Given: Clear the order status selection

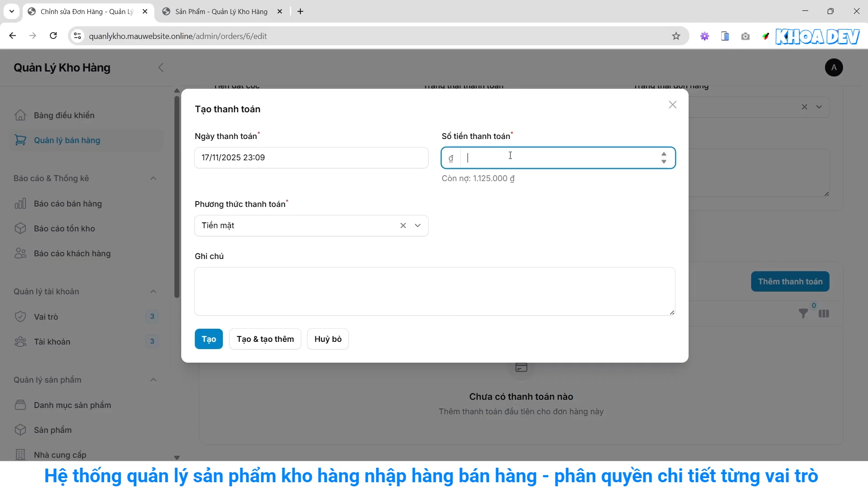Looking at the screenshot, I should (805, 107).
